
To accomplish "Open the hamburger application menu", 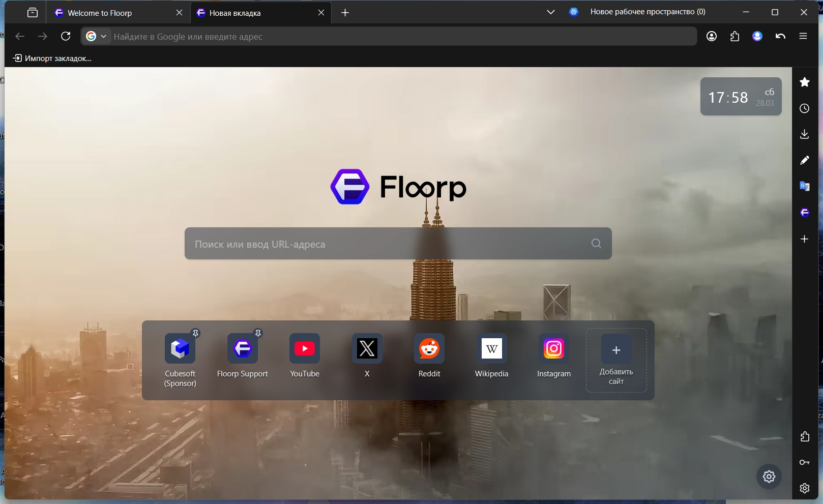I will 803,36.
